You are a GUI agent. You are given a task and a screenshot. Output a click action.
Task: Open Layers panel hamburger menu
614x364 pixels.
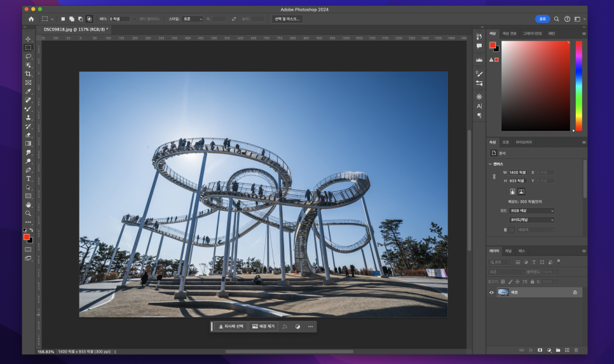(x=584, y=251)
